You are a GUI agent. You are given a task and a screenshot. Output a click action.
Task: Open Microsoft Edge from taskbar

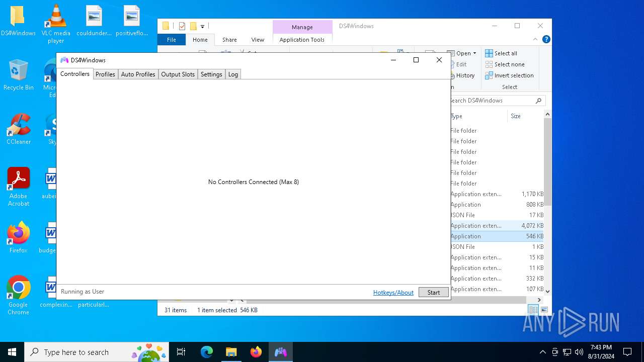click(207, 352)
